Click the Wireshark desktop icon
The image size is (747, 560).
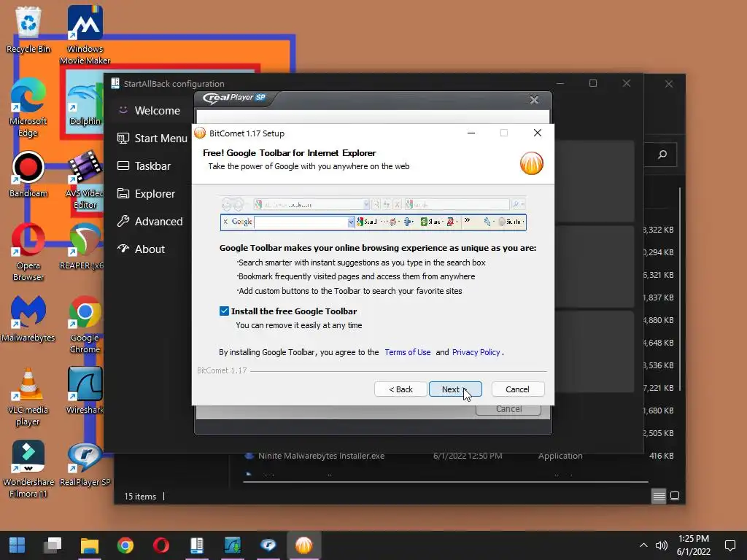click(x=85, y=391)
